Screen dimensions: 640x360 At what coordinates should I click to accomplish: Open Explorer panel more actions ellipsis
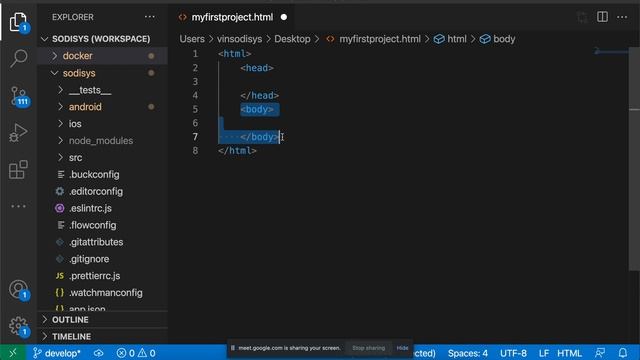pyautogui.click(x=149, y=17)
